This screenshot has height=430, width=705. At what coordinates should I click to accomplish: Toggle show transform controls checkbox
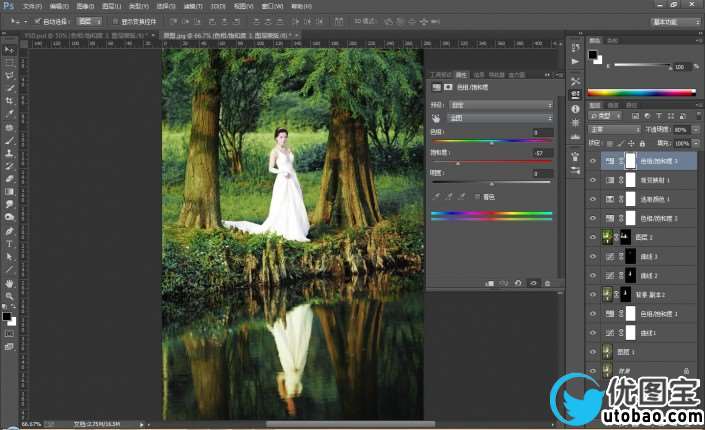click(x=115, y=21)
